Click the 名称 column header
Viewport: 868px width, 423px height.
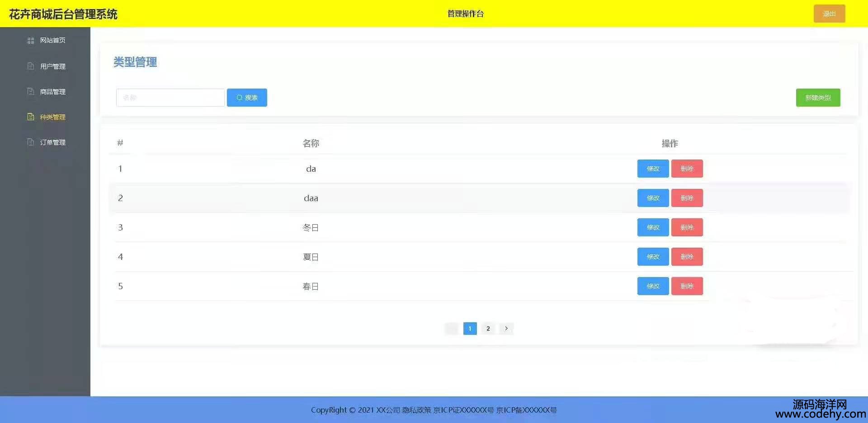click(x=311, y=143)
